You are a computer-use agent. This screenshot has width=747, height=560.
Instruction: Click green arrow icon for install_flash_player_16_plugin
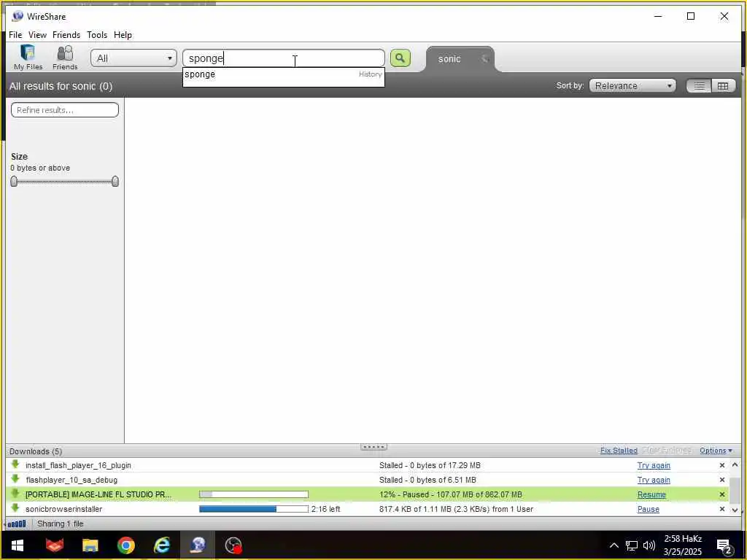point(15,464)
